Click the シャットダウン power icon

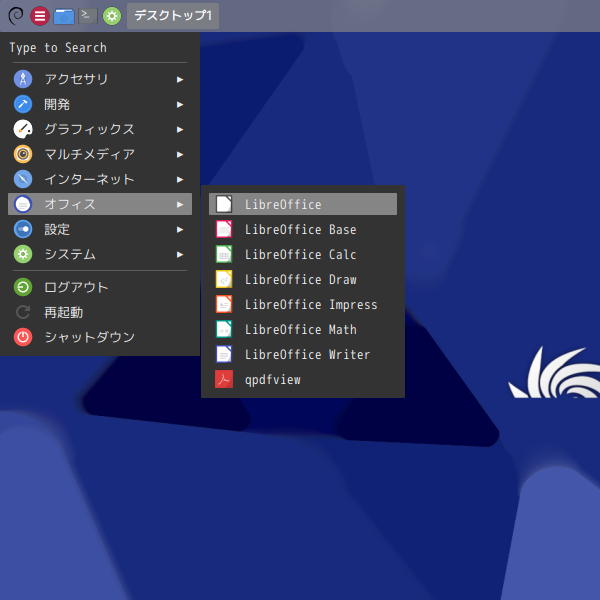(x=23, y=337)
